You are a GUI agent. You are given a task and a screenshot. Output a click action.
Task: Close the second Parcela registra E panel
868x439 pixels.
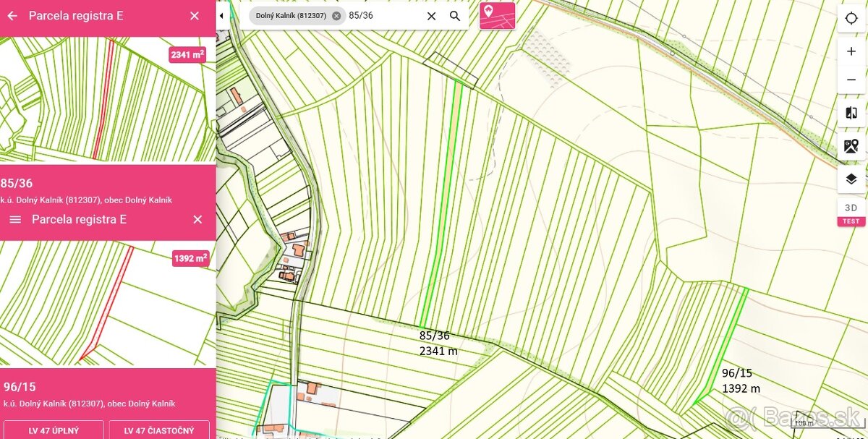[x=197, y=219]
